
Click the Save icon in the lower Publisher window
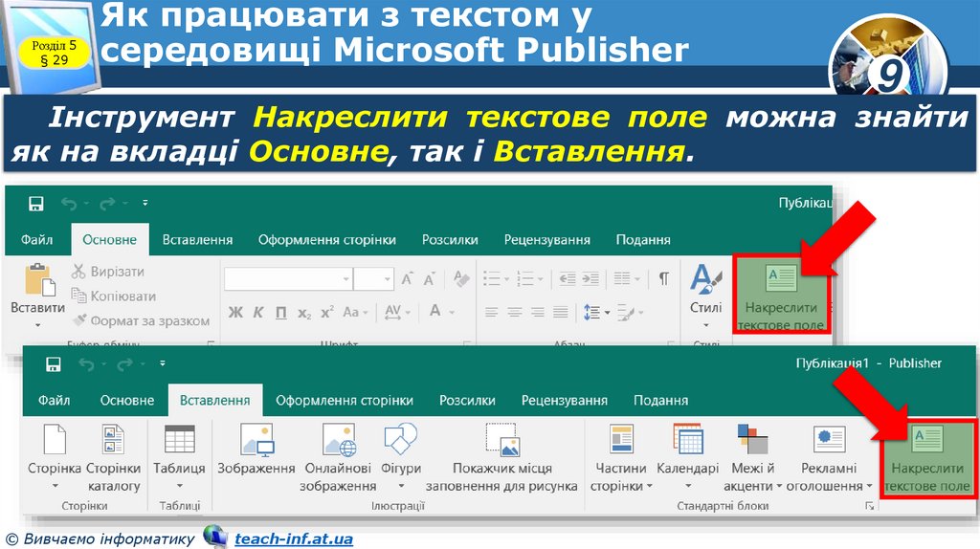point(54,364)
